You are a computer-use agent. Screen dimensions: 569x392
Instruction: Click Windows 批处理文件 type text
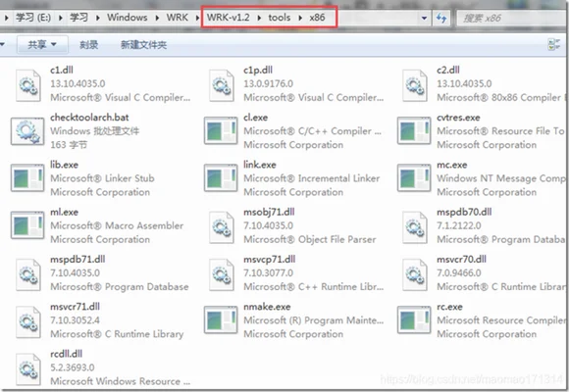[95, 131]
